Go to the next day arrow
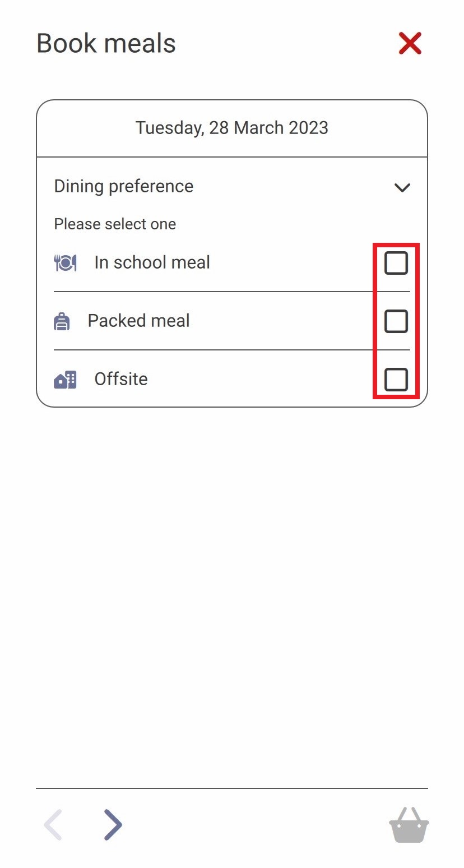The height and width of the screenshot is (868, 464). point(113,825)
